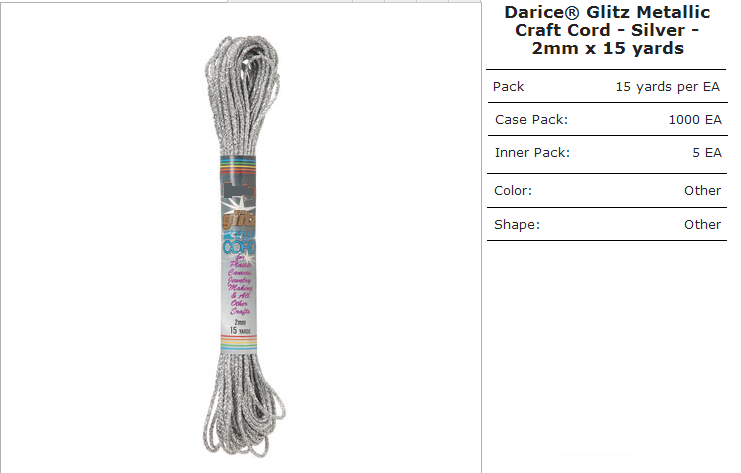This screenshot has height=473, width=741.
Task: Click the 5 EA inner pack value
Action: [707, 153]
